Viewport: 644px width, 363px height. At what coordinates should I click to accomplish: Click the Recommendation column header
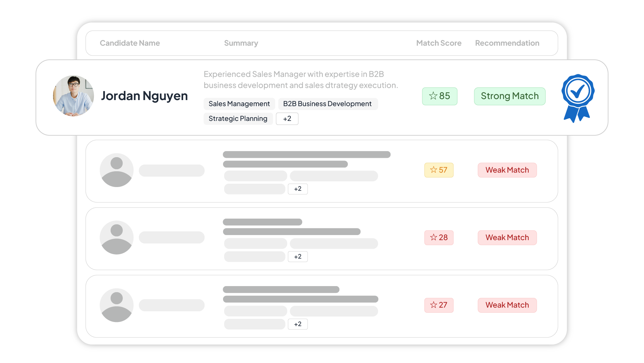[x=507, y=43]
